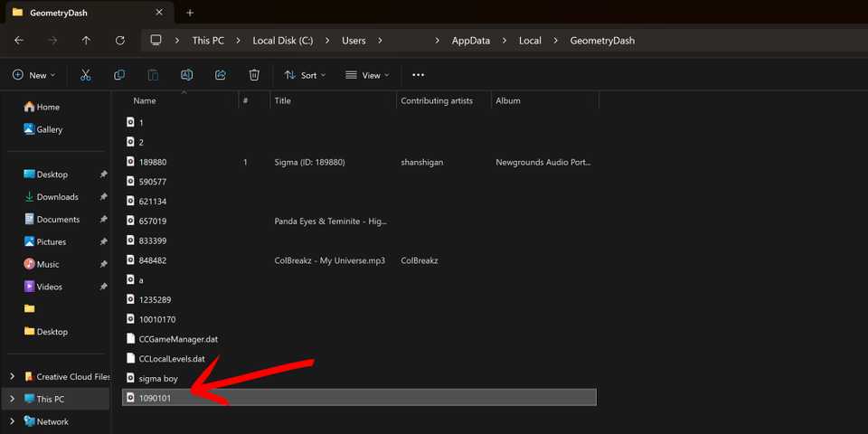The image size is (868, 434).
Task: Refresh the current folder view
Action: coord(120,41)
